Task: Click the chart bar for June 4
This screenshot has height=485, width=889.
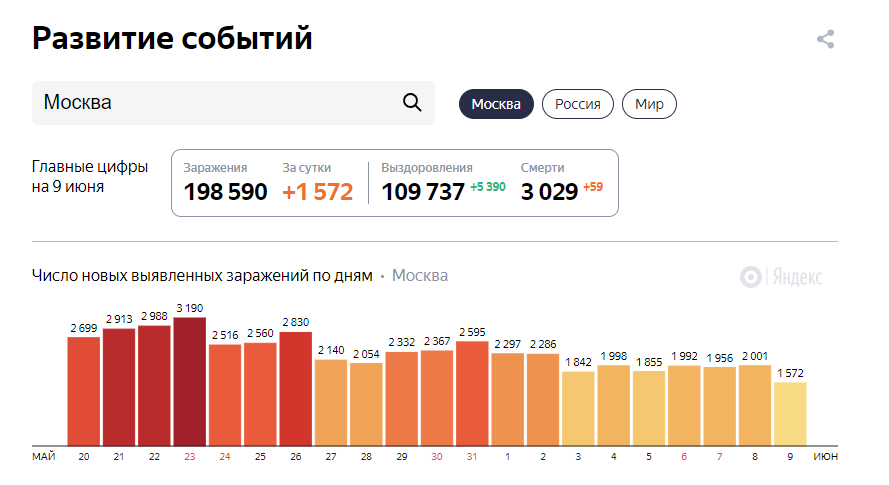Action: 613,406
